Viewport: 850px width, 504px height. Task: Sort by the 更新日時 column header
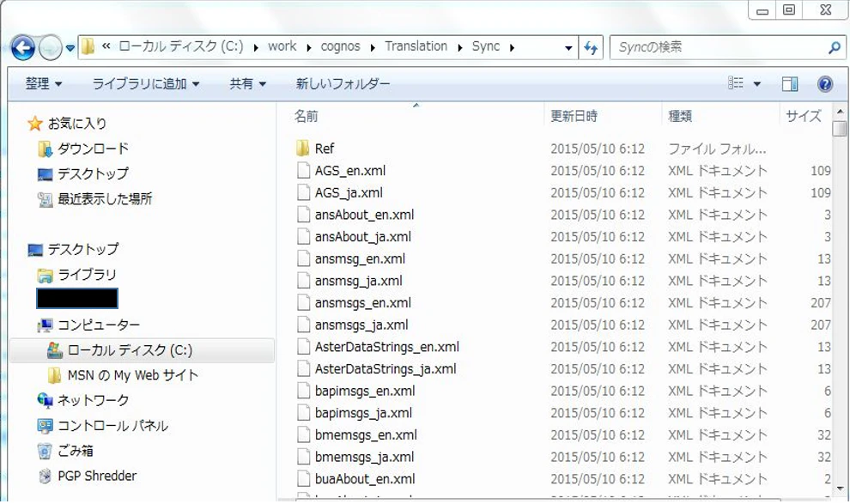pyautogui.click(x=574, y=116)
